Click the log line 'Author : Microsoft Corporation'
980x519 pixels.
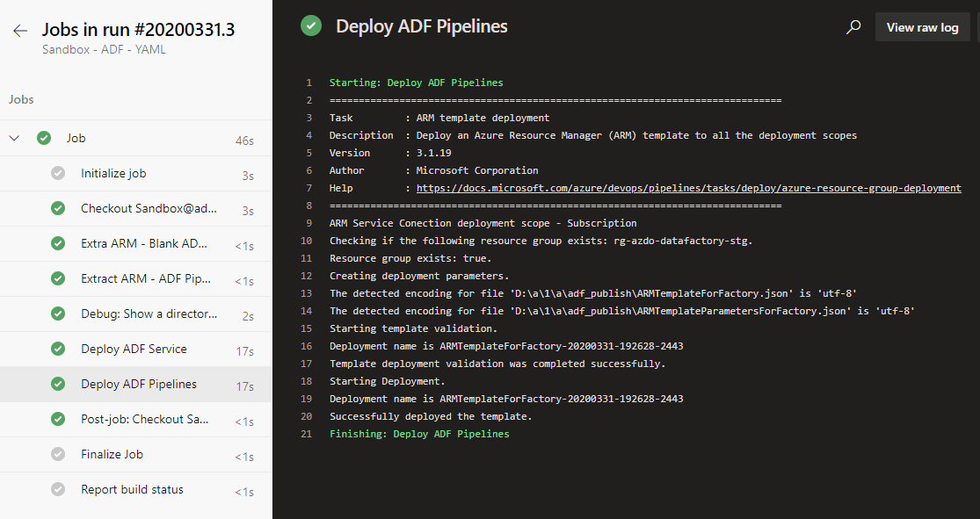click(x=434, y=169)
